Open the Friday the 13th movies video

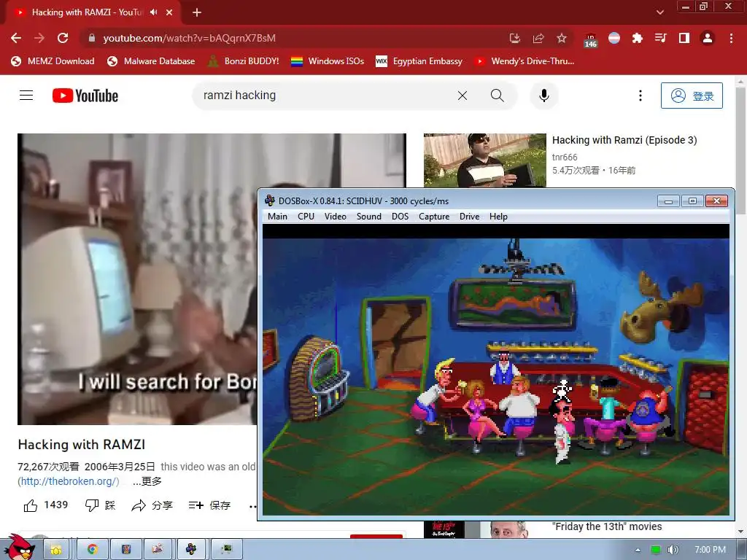click(607, 526)
